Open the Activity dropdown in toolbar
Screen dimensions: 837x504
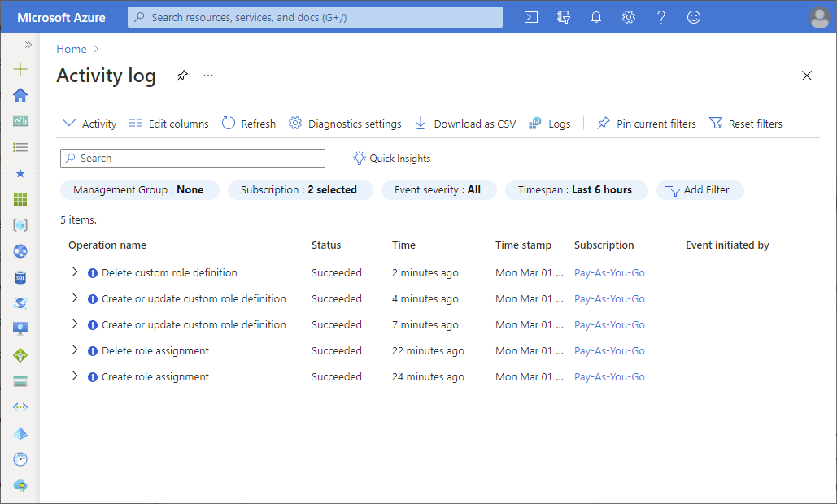tap(89, 124)
